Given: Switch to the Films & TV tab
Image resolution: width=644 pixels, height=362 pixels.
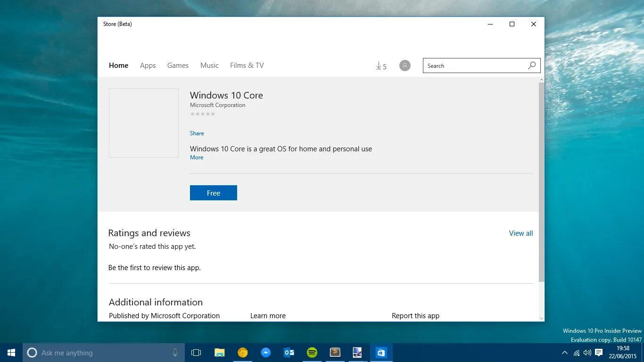Looking at the screenshot, I should pyautogui.click(x=247, y=66).
